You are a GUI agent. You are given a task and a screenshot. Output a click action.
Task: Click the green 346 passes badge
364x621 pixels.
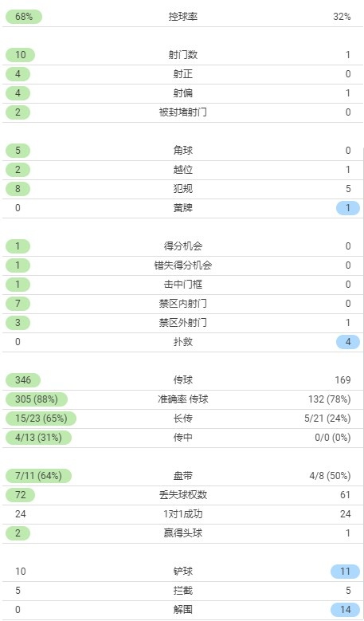(23, 380)
